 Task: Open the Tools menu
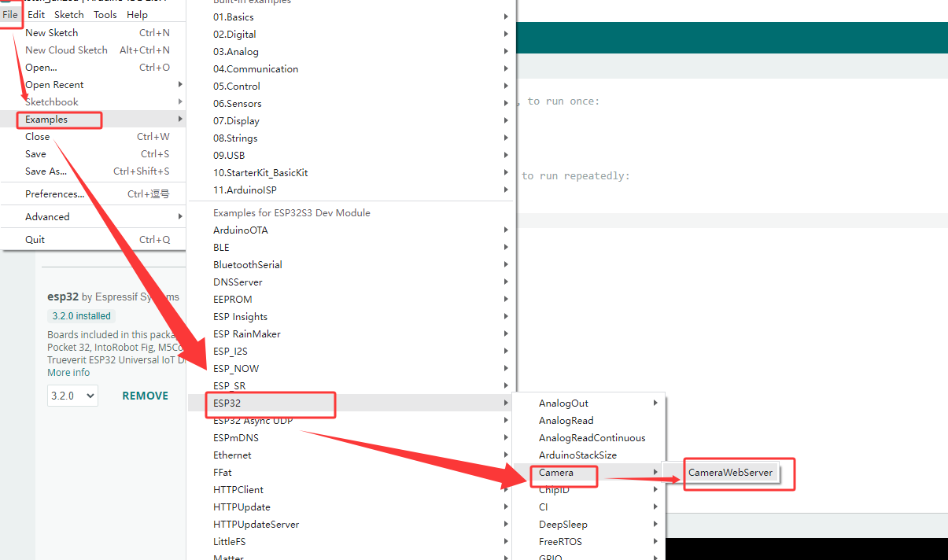point(105,15)
